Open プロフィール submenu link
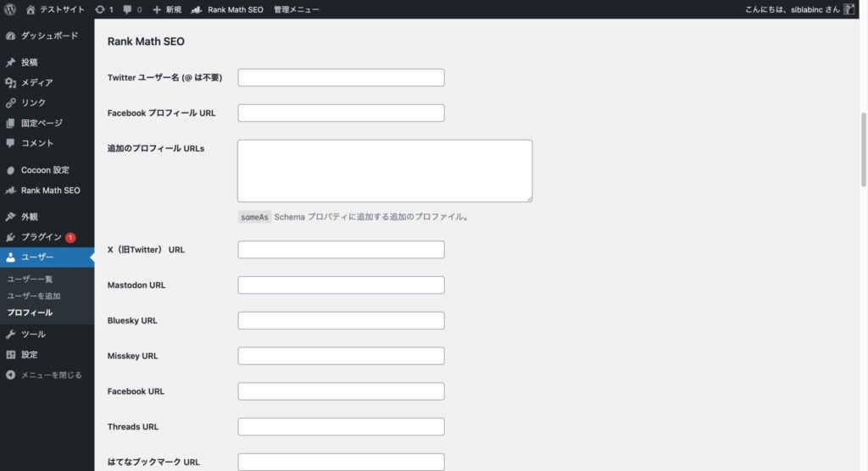Viewport: 868px width, 471px height. pos(30,313)
